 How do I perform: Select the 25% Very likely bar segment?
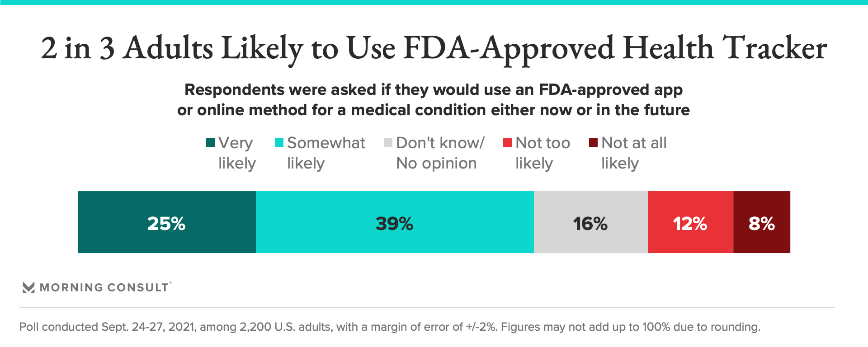[166, 222]
